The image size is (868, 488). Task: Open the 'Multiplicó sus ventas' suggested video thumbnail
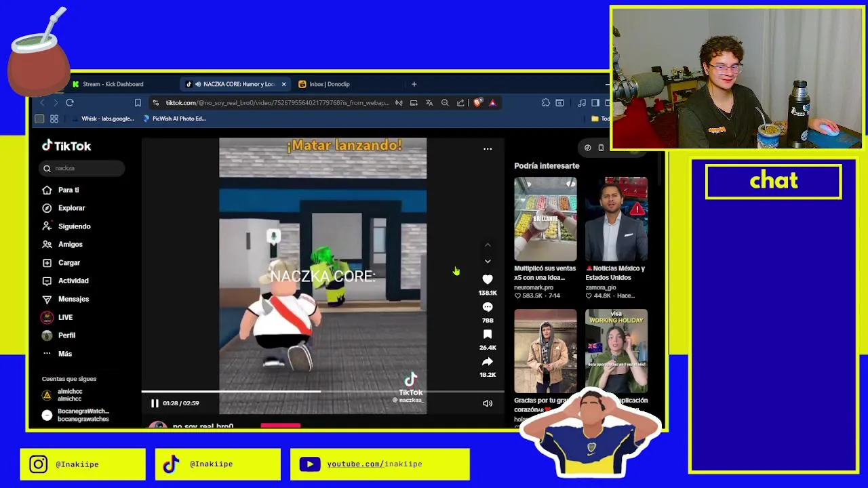545,219
